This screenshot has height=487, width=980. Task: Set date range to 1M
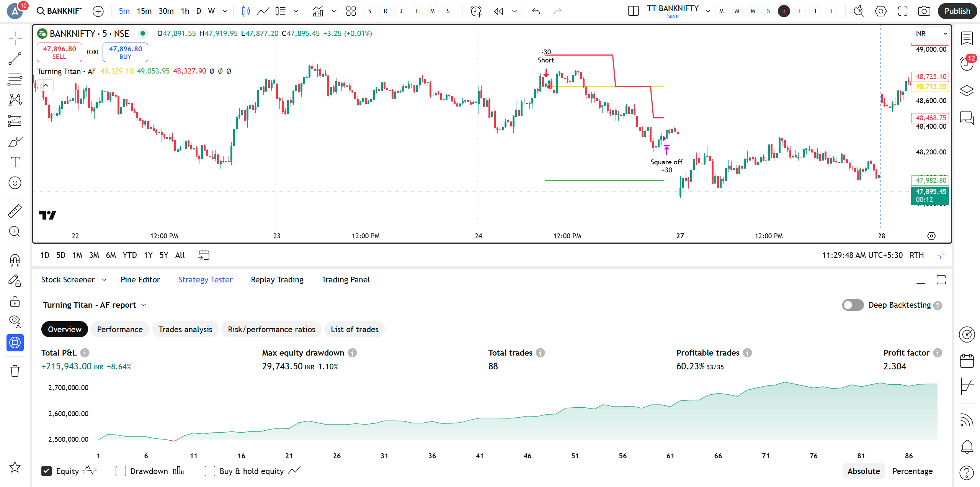[77, 255]
